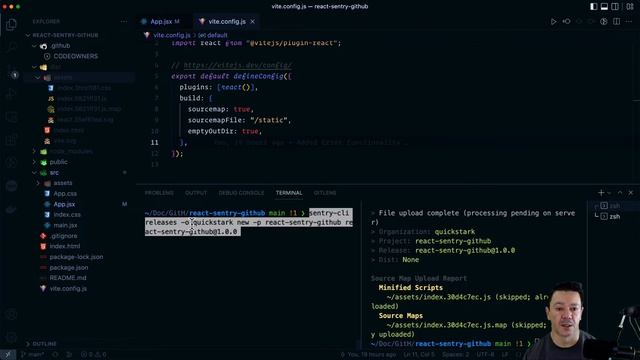Close the vite.config.js tab

(253, 22)
